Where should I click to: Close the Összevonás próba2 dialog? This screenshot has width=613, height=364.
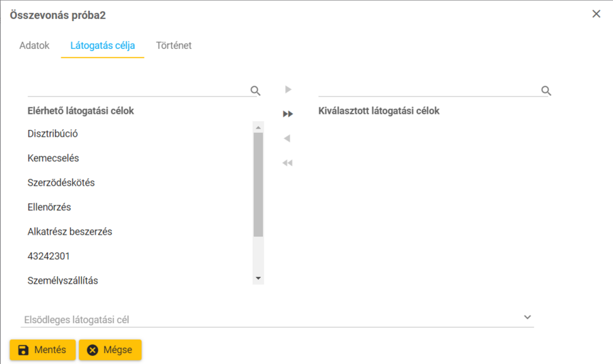coord(597,14)
